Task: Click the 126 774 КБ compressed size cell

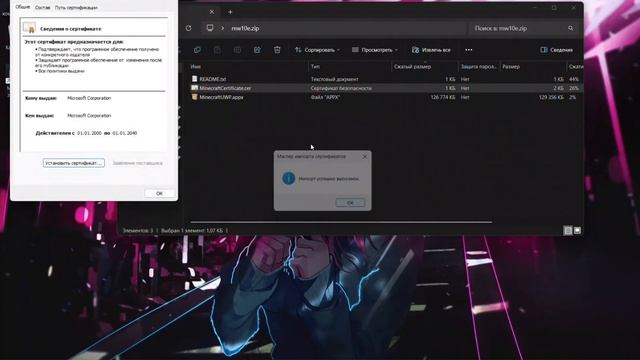Action: [443, 97]
